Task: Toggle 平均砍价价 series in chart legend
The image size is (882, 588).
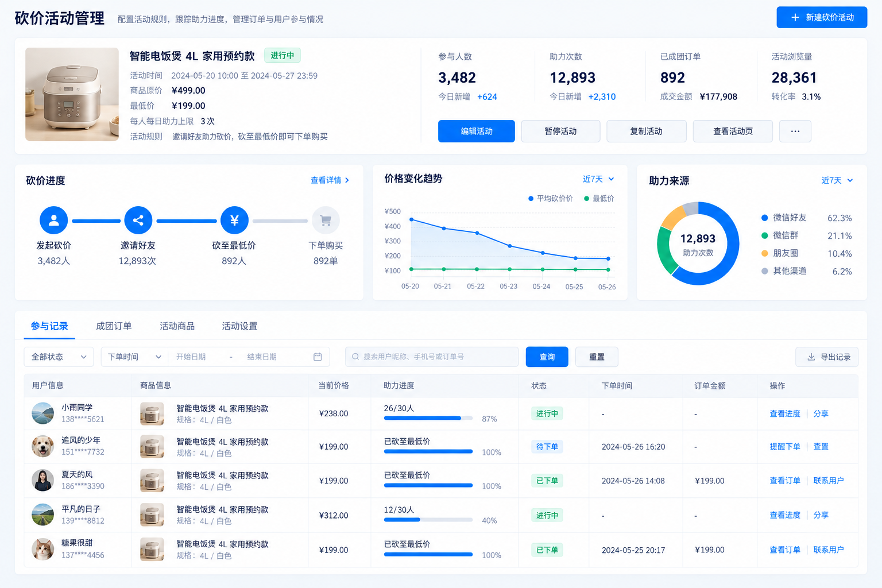Action: pos(550,199)
